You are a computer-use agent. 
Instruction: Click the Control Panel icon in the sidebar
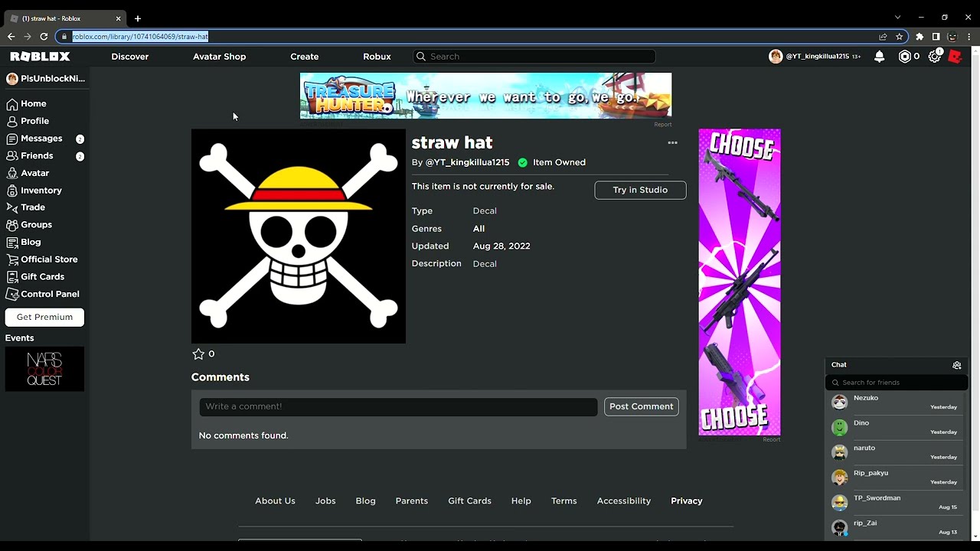click(x=12, y=294)
